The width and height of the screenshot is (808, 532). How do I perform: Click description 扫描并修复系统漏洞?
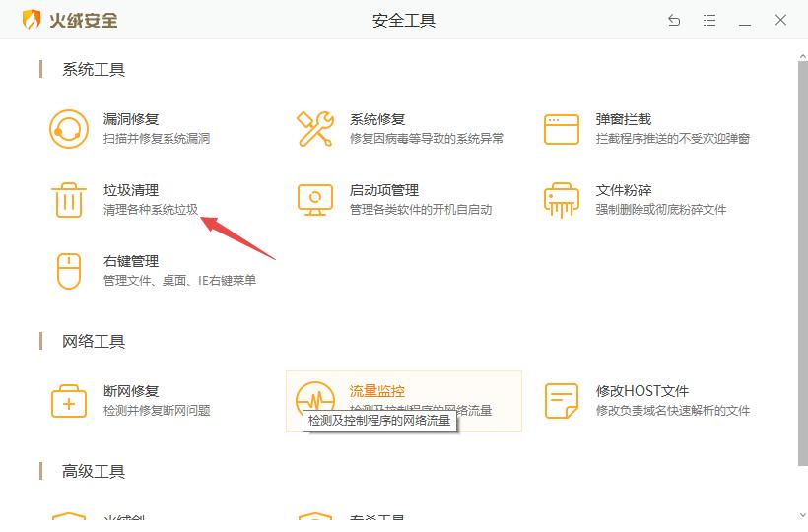(x=157, y=139)
